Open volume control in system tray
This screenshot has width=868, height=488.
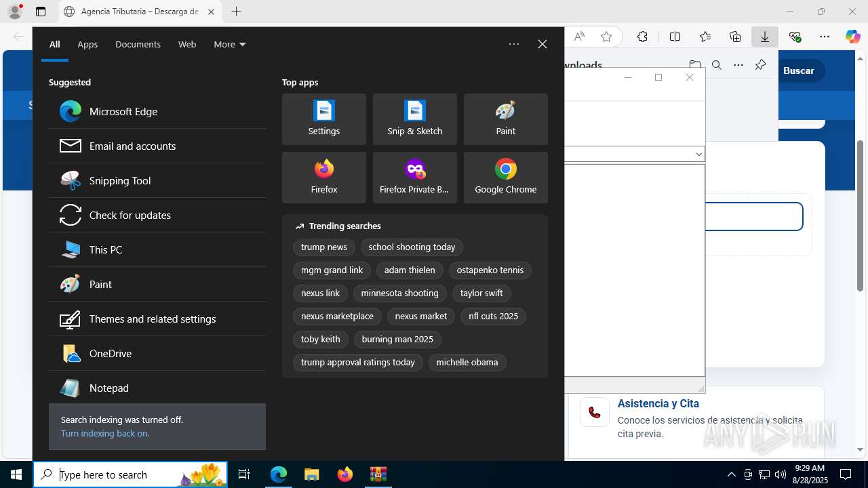780,474
